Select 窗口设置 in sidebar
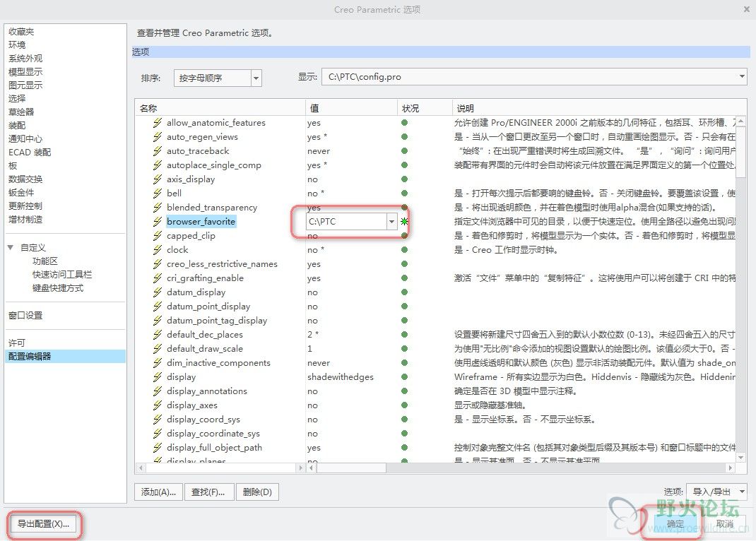Screen dimensions: 756x541 coord(25,316)
